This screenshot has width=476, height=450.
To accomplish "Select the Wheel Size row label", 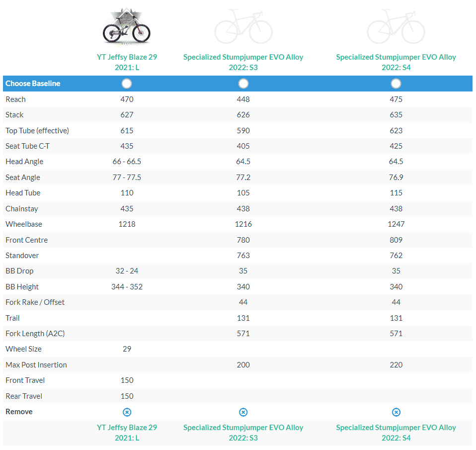I will pos(24,349).
